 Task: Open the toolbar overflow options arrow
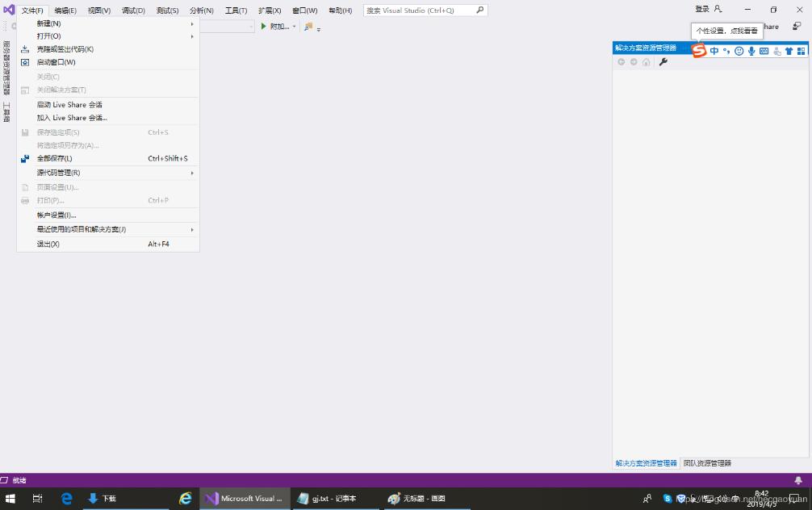tap(319, 29)
